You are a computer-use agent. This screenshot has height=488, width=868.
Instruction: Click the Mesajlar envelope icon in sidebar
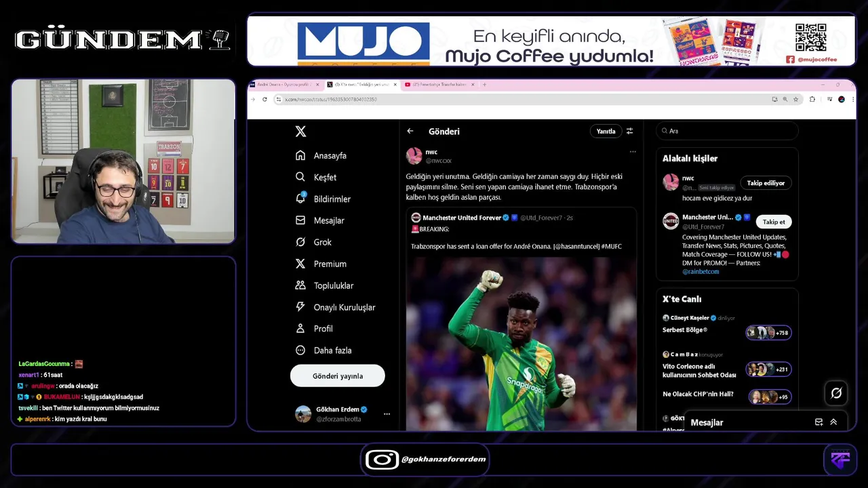[300, 221]
